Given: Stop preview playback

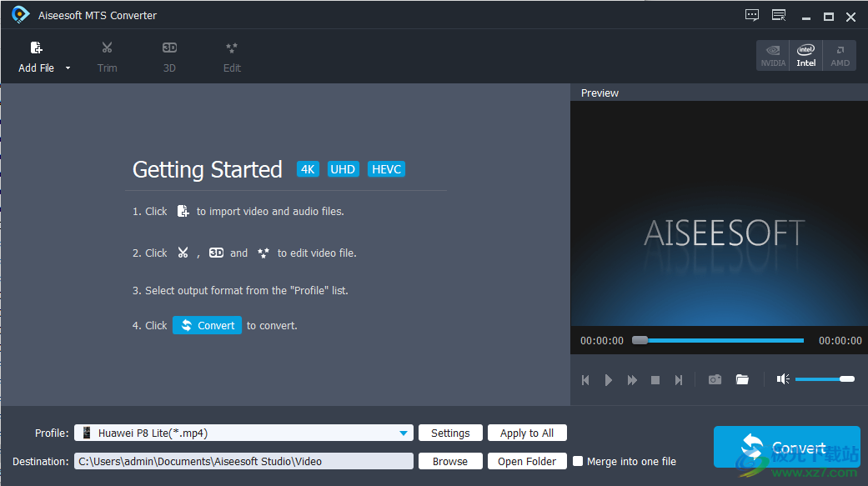Looking at the screenshot, I should tap(655, 380).
